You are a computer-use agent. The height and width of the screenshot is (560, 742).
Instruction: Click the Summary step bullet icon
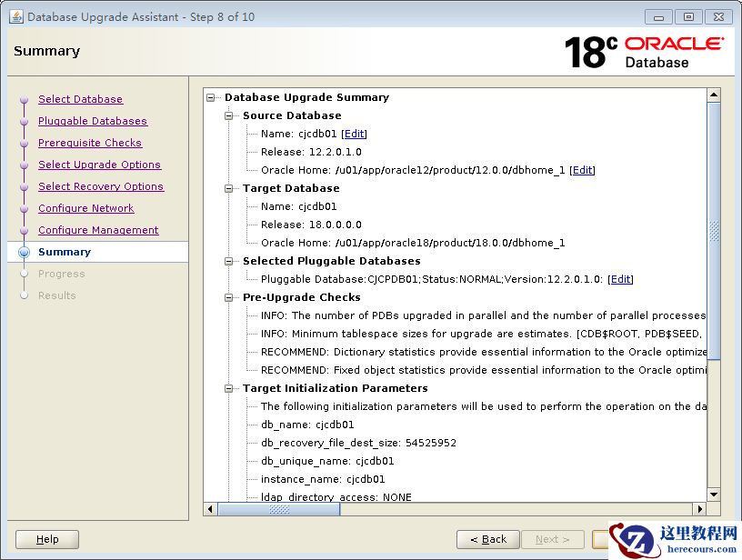tap(24, 252)
